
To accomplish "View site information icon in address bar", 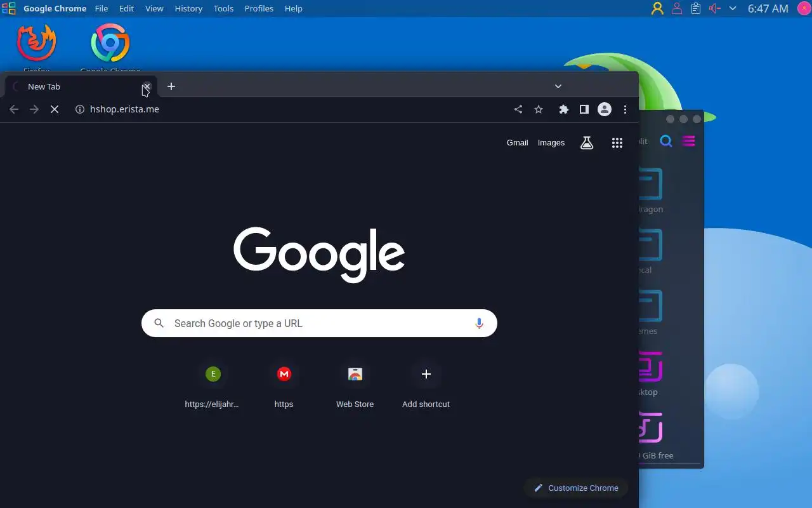I will pyautogui.click(x=80, y=109).
